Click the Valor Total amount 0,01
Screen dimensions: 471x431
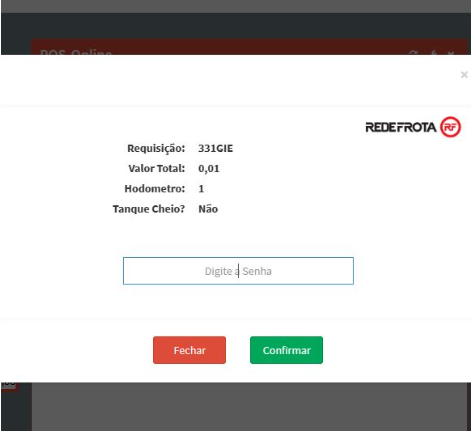pos(209,169)
